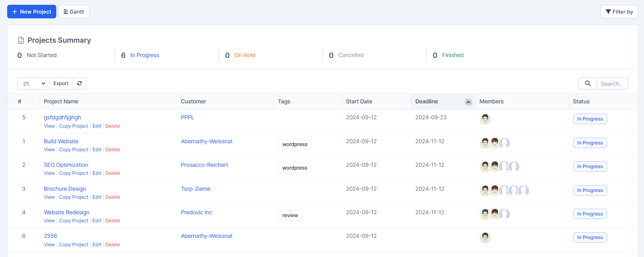Open status dropdown for Build Website
The height and width of the screenshot is (257, 644).
590,143
